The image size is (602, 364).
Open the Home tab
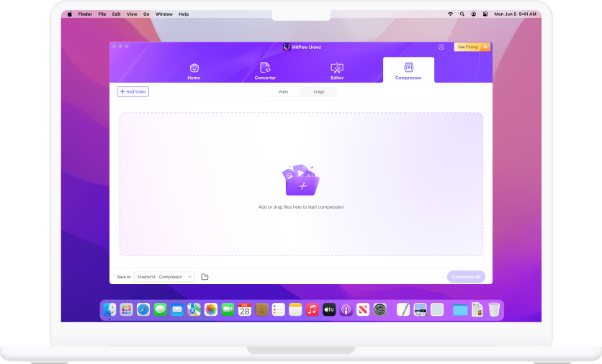[194, 71]
